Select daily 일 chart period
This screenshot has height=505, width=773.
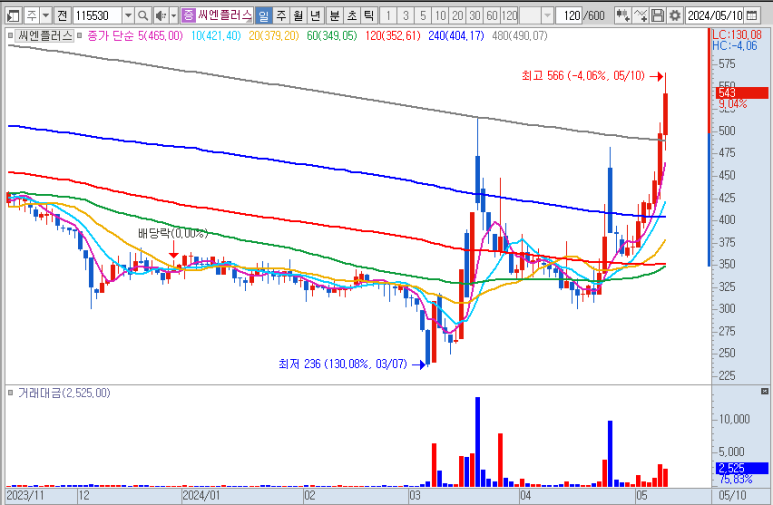(264, 16)
